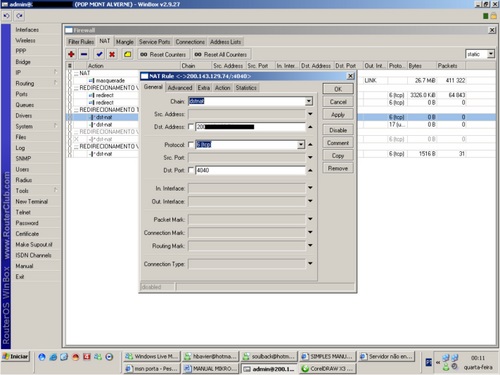The height and width of the screenshot is (375, 500).
Task: Toggle the Protocol invert checkbox
Action: click(191, 145)
